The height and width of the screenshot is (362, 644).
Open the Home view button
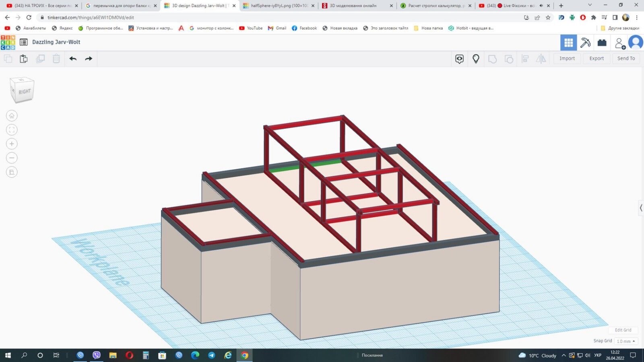point(12,116)
